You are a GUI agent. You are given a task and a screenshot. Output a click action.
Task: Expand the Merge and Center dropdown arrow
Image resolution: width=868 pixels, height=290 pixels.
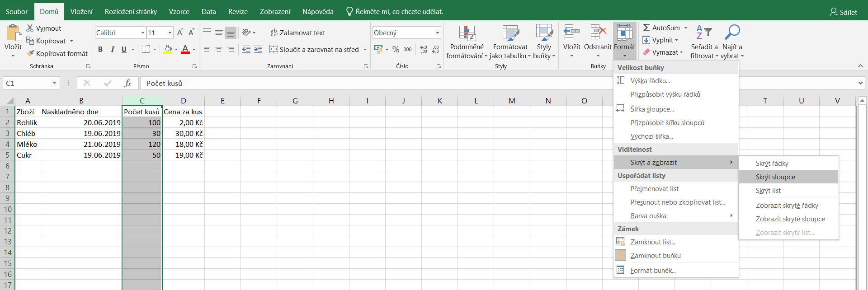click(x=365, y=49)
